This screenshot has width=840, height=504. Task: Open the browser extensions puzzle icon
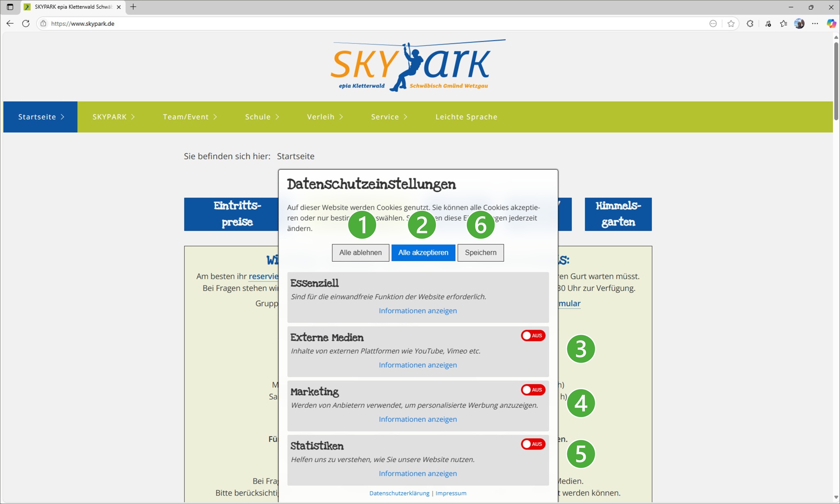(x=750, y=23)
